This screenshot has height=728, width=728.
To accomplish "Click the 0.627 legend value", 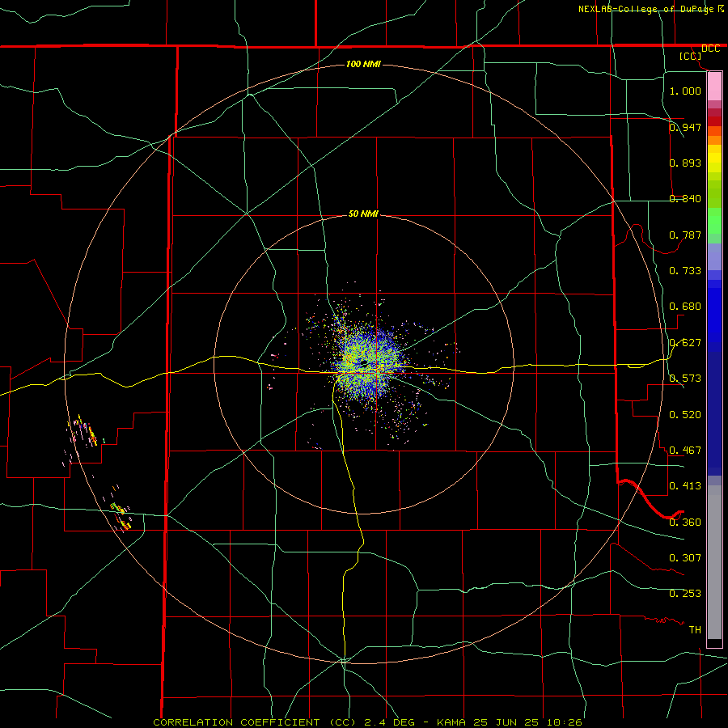I will 685,343.
